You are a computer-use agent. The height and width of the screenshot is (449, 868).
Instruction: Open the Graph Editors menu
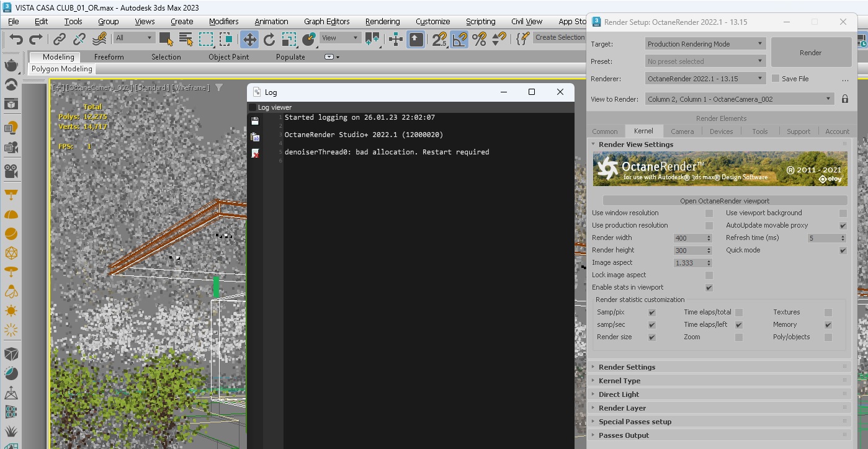[327, 21]
